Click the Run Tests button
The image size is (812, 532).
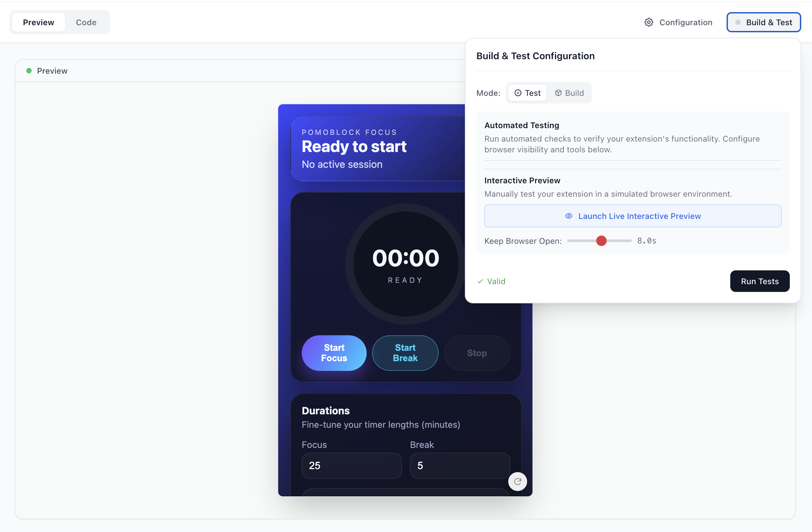(x=760, y=281)
